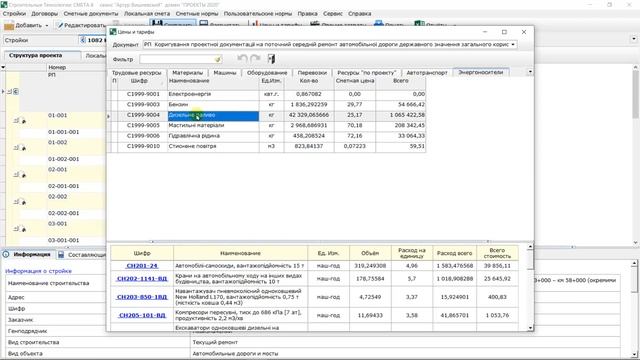
Task: Open the Локальная смета menu
Action: (147, 13)
